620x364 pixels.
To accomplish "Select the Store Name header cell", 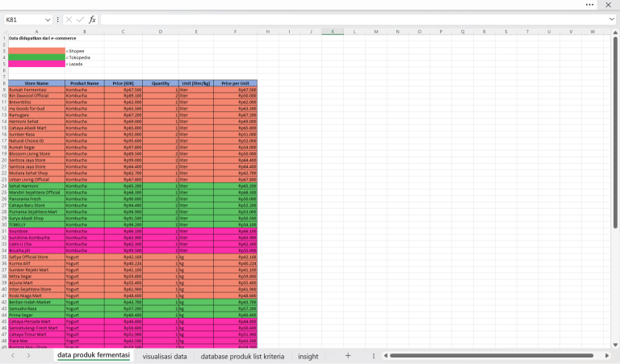I will tap(36, 82).
